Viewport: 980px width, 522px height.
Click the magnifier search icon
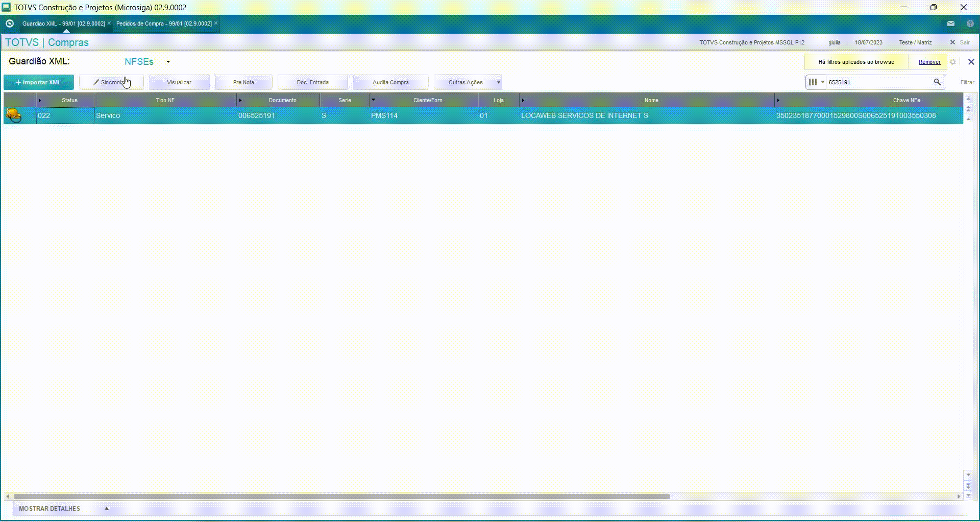[937, 82]
